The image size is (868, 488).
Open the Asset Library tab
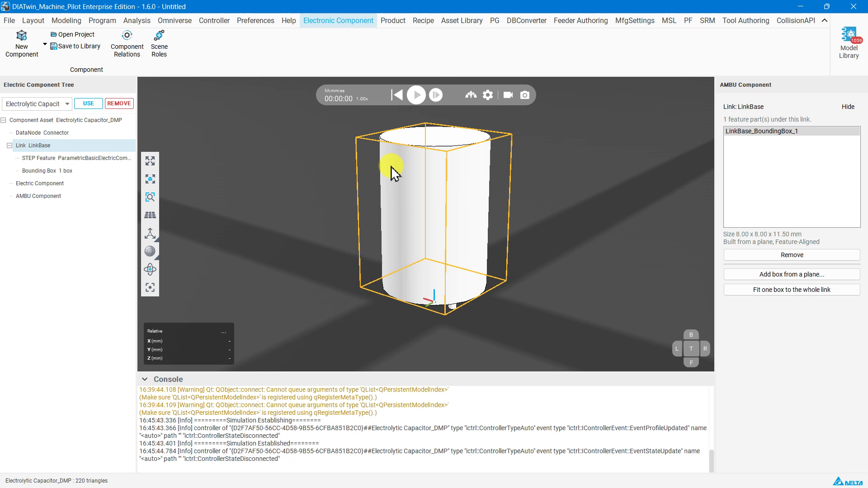click(x=462, y=20)
